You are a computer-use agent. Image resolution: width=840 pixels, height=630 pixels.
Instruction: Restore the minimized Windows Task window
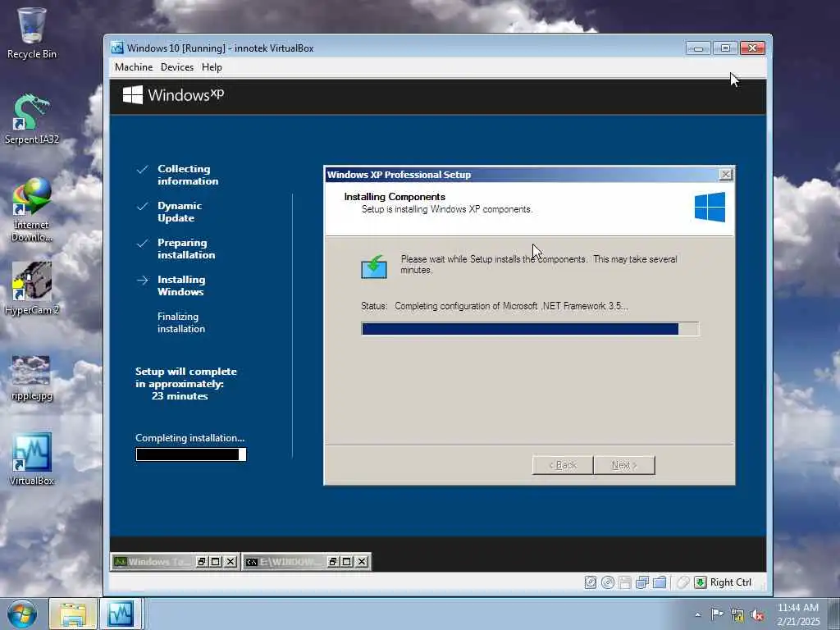pos(202,561)
